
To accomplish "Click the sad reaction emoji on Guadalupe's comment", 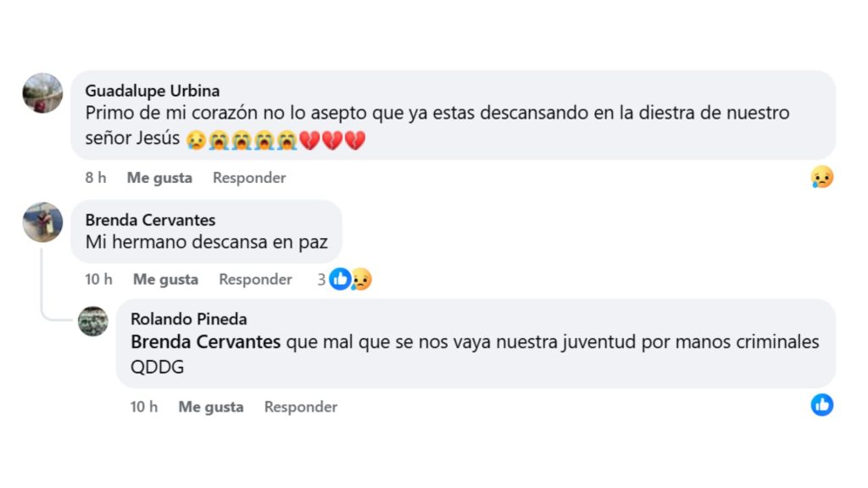I will coord(821,176).
